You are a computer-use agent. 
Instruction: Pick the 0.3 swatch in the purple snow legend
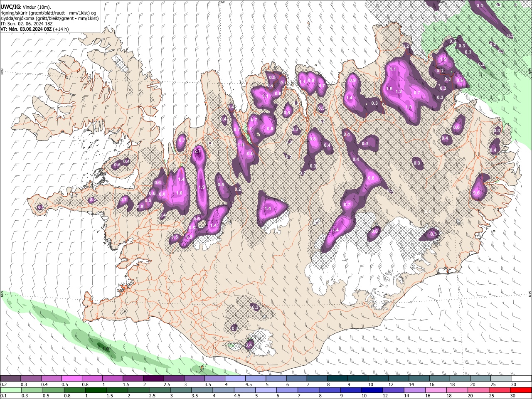coord(31,378)
